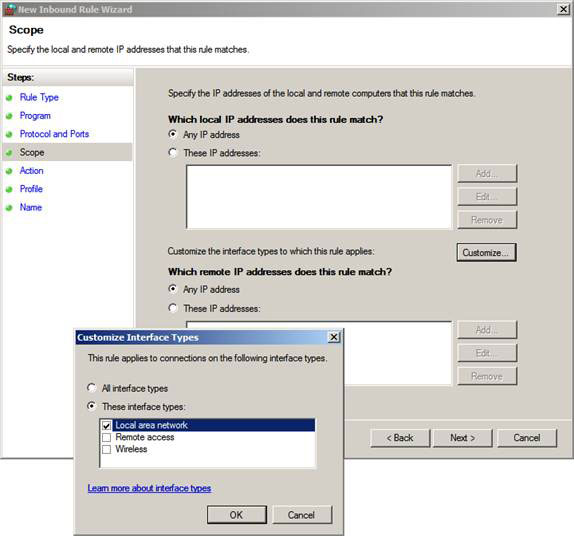Close the Customize Interface Types dialog

coord(334,337)
